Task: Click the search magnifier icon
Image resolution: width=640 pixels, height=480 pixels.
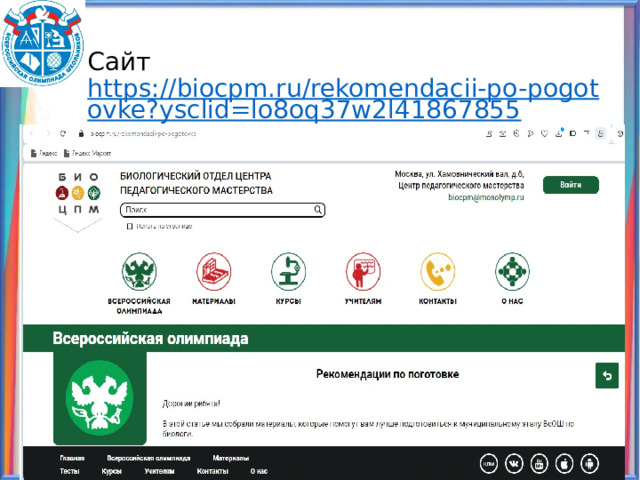Action: click(x=318, y=210)
